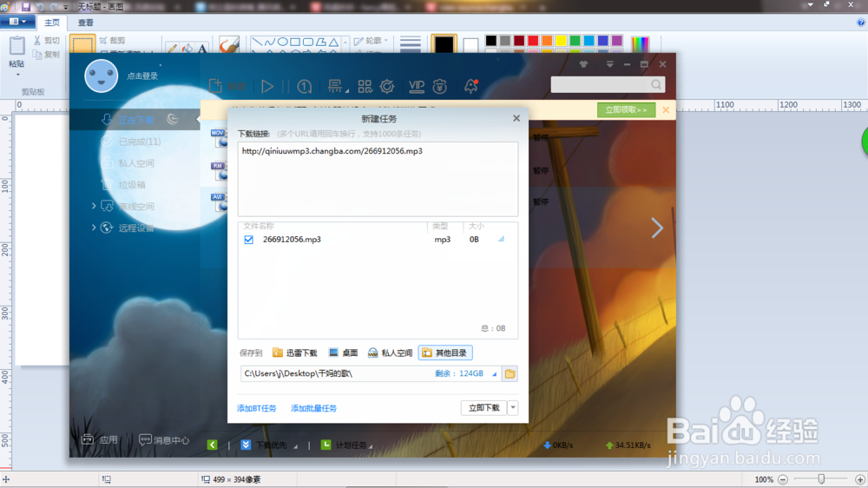Click the 立即领取 green button

pyautogui.click(x=626, y=109)
